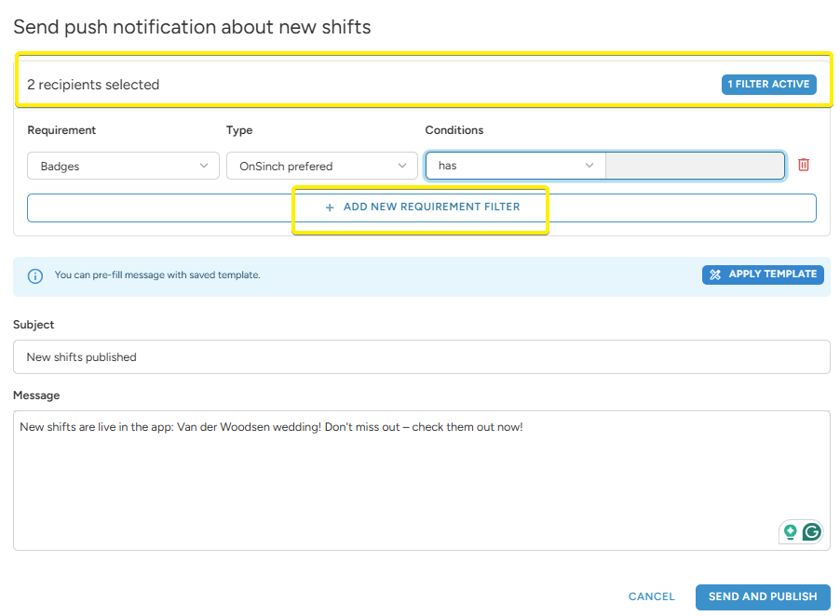The height and width of the screenshot is (616, 840).
Task: Click the Add New Requirement Filter label
Action: click(x=431, y=207)
